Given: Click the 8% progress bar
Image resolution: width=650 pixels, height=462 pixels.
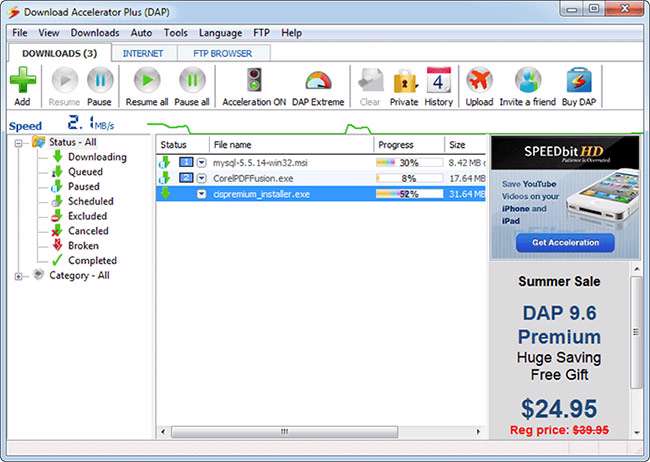Looking at the screenshot, I should 409,179.
